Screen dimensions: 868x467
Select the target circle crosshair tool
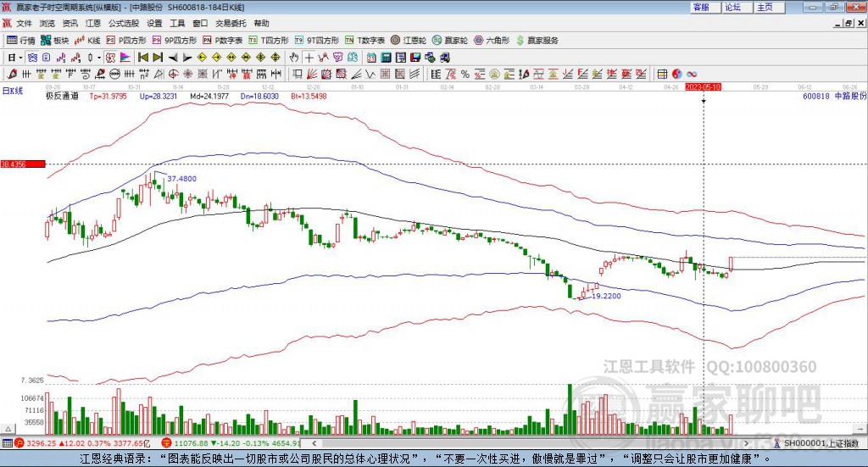click(173, 74)
